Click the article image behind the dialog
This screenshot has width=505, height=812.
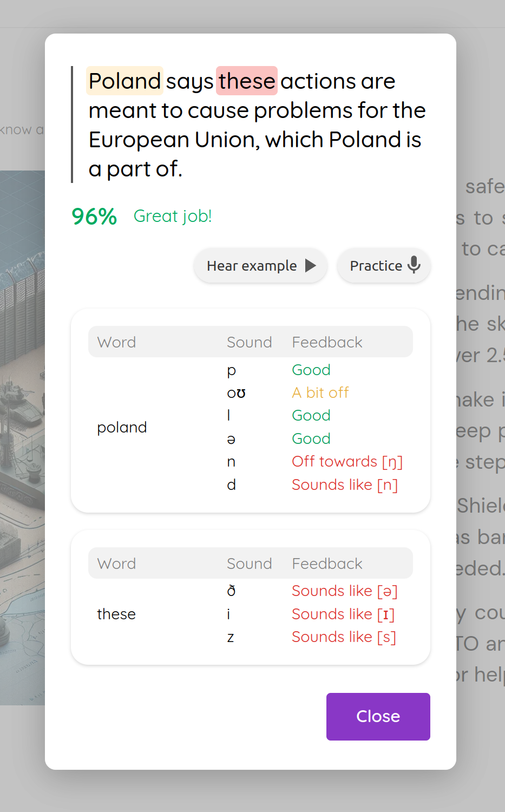coord(22,433)
